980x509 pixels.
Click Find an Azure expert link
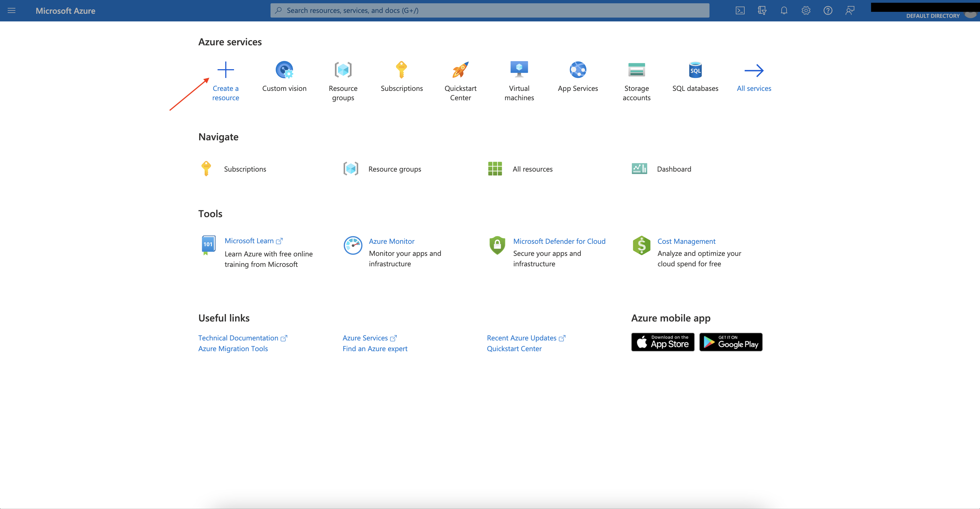pyautogui.click(x=375, y=349)
